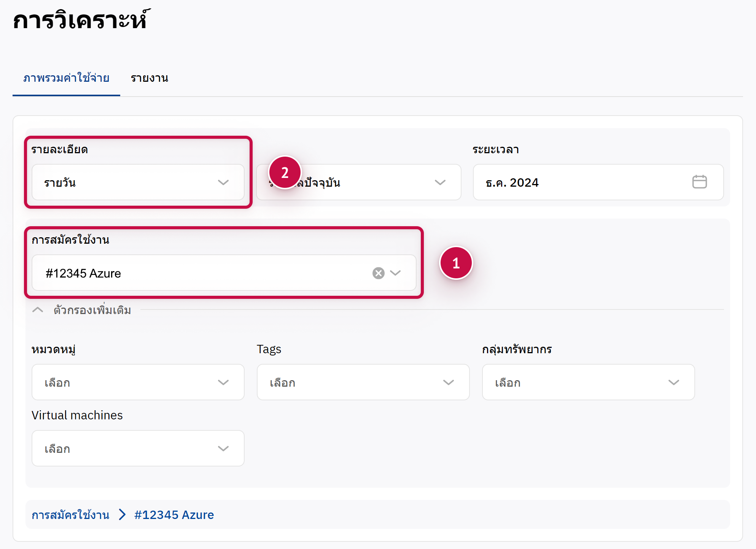Open the กลุ่มทรัพยากร dropdown
The height and width of the screenshot is (549, 756).
coord(588,382)
